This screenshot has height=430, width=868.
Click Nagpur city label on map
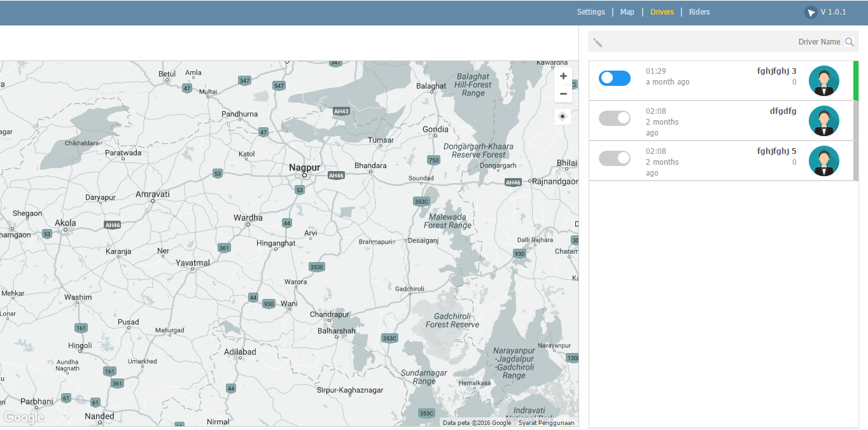pyautogui.click(x=304, y=167)
